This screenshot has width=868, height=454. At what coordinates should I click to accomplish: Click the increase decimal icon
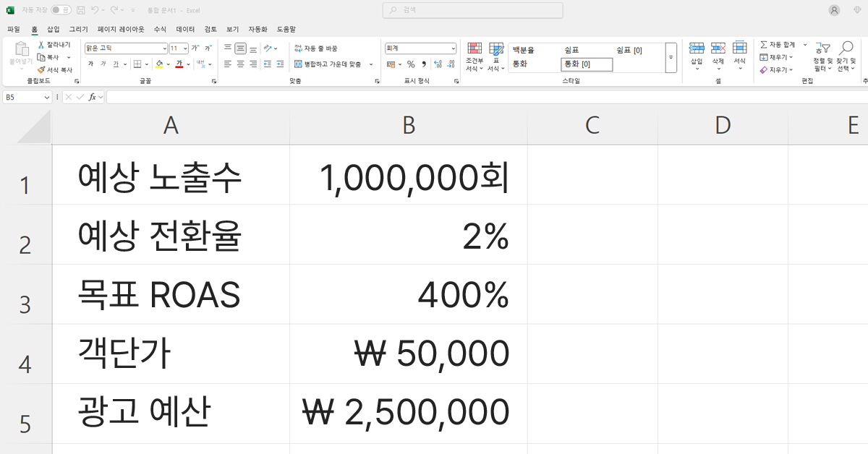pyautogui.click(x=438, y=64)
